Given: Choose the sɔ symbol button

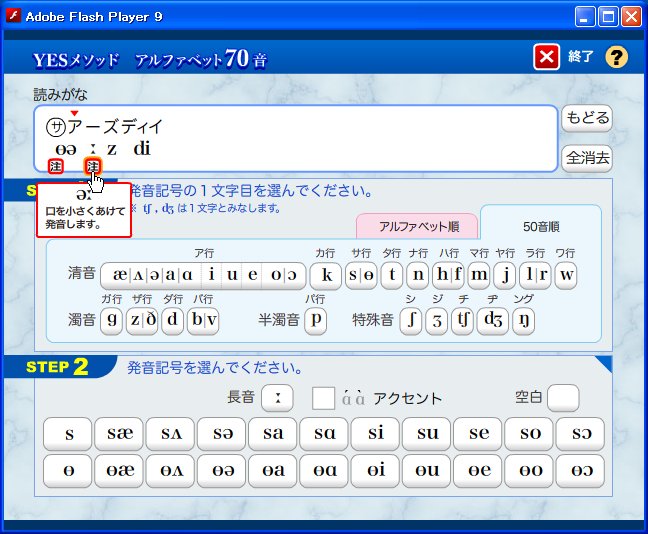Looking at the screenshot, I should click(580, 434).
